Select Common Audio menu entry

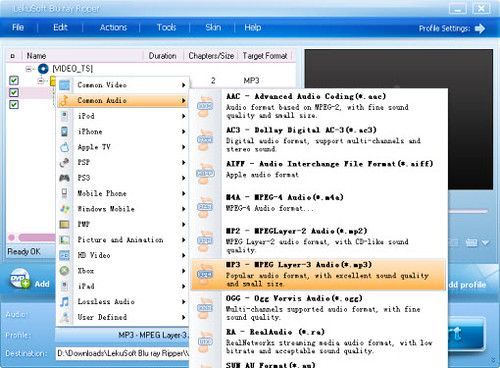(x=122, y=100)
